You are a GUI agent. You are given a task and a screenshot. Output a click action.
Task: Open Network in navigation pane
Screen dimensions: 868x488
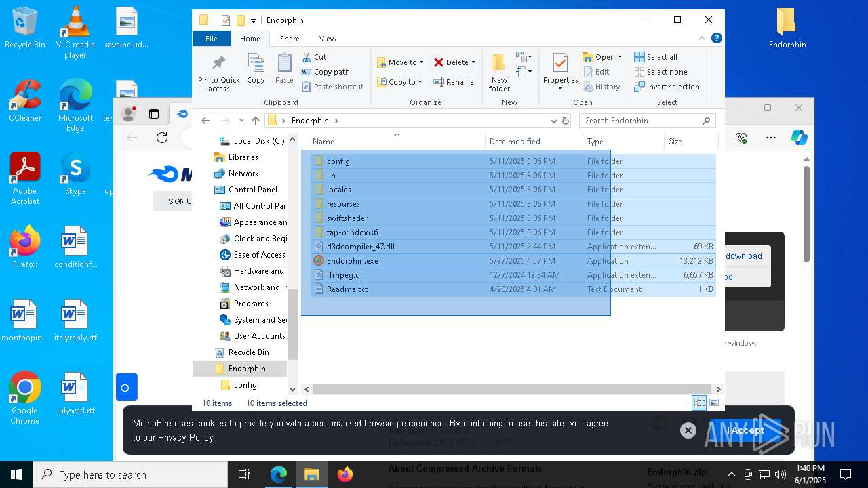tap(237, 174)
